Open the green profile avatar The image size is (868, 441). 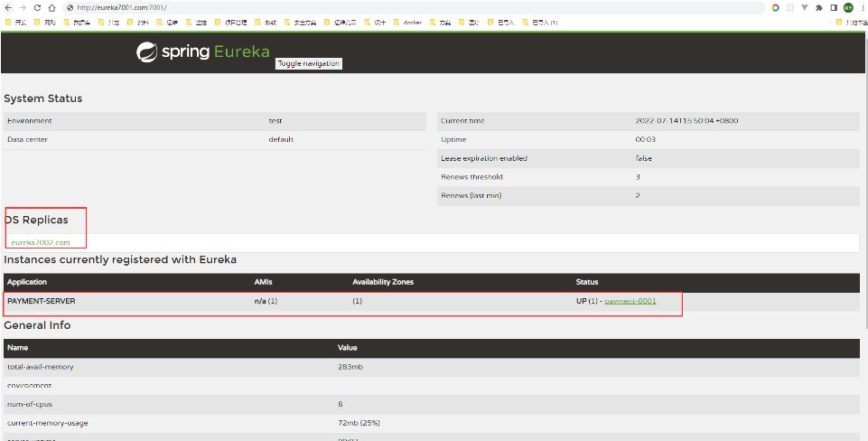click(x=848, y=8)
